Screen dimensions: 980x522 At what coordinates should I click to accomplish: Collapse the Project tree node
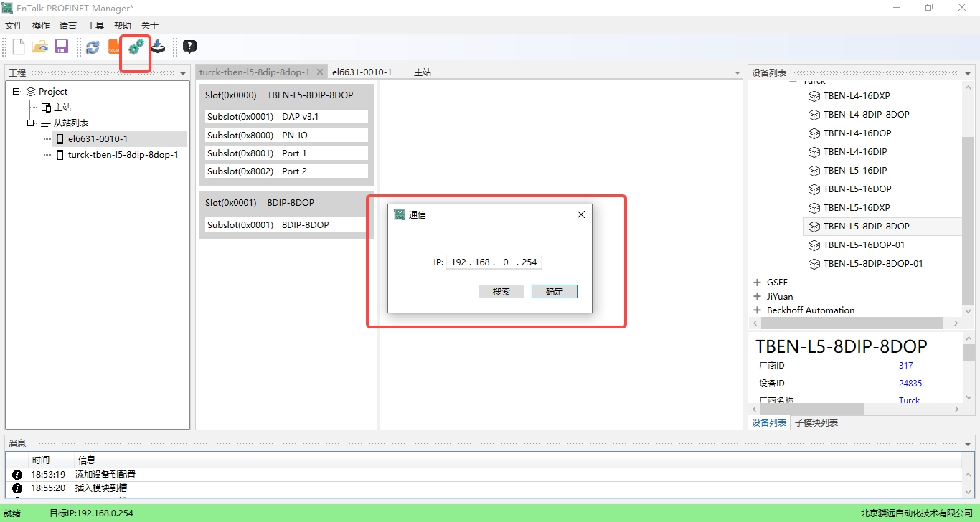coord(17,92)
